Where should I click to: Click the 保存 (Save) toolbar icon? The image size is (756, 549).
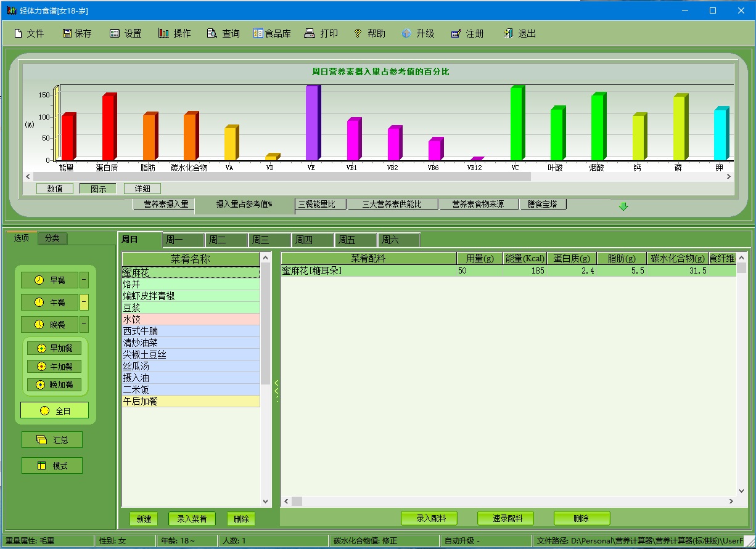(x=67, y=34)
